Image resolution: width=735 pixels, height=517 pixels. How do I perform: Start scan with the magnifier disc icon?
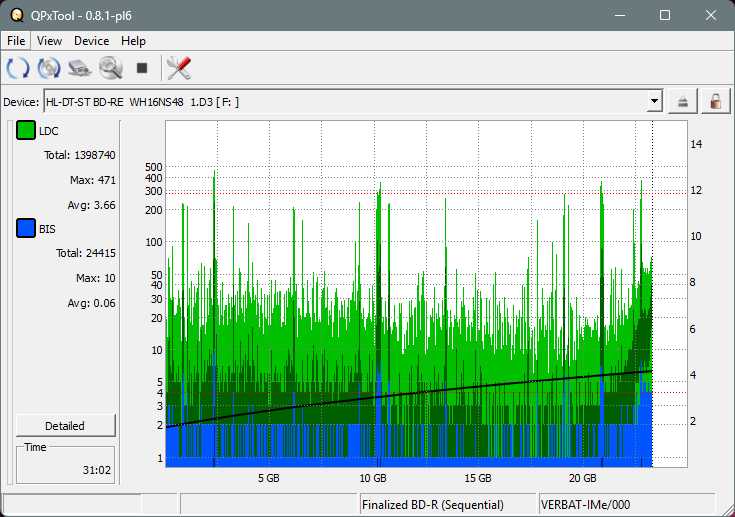(111, 68)
